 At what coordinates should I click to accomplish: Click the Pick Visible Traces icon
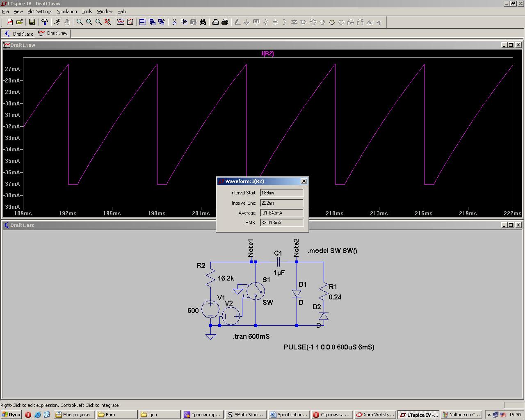[x=121, y=22]
